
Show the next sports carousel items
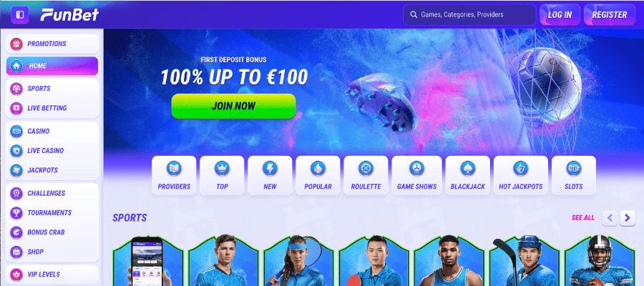[627, 218]
